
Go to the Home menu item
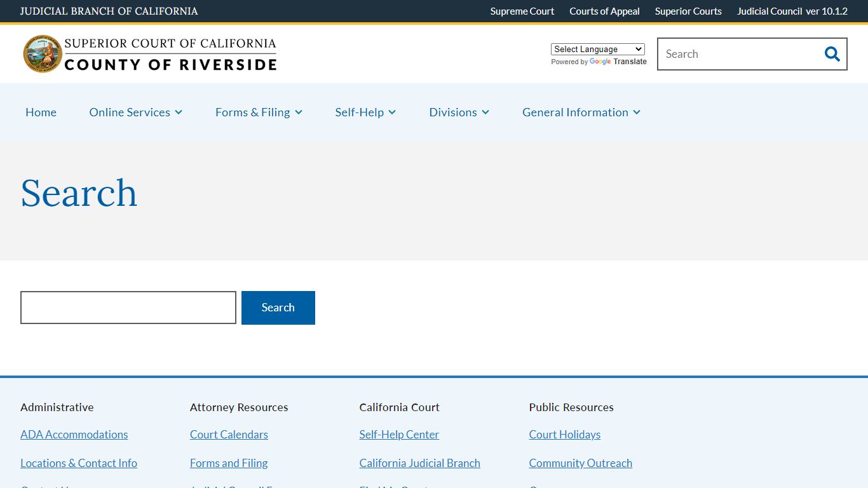point(41,112)
